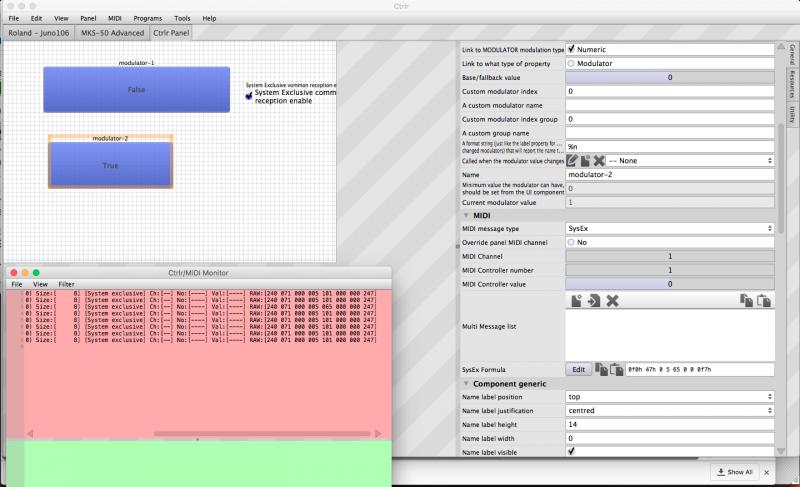Close the downloads bar with X
The width and height of the screenshot is (800, 487).
pyautogui.click(x=766, y=472)
